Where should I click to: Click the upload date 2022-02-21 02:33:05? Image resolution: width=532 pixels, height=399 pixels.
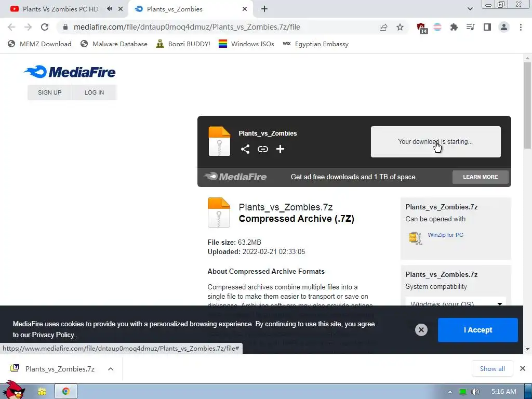coord(274,252)
